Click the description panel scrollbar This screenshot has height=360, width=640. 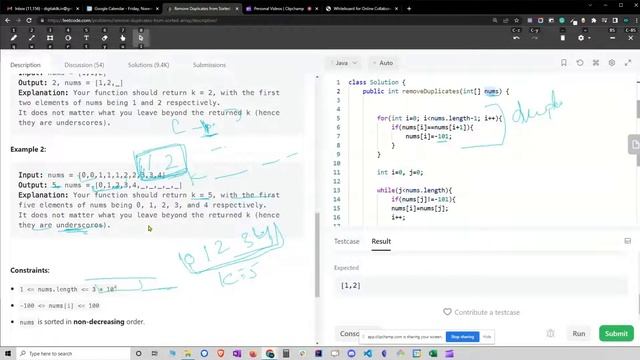tap(317, 255)
